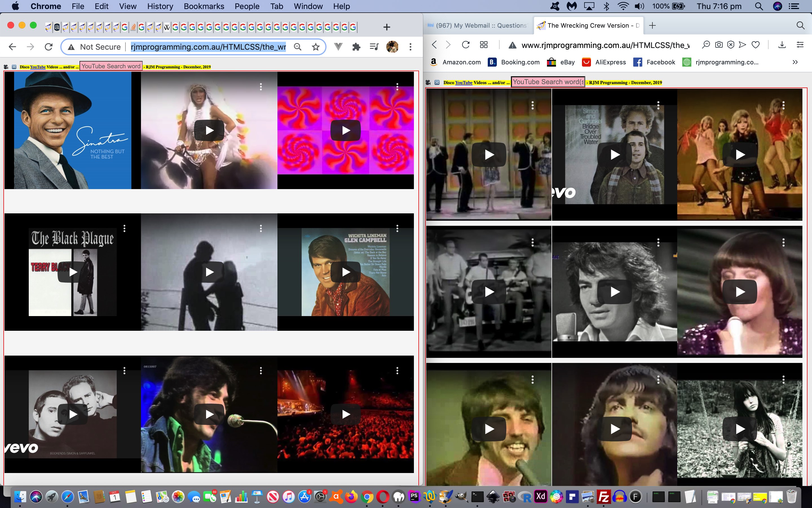
Task: Go back in Opera window
Action: click(434, 45)
